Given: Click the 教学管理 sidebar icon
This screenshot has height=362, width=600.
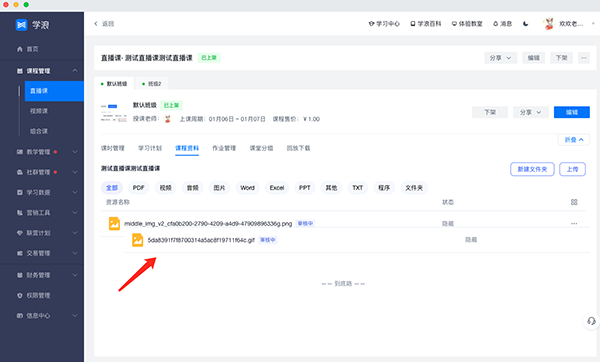Looking at the screenshot, I should pyautogui.click(x=20, y=152).
